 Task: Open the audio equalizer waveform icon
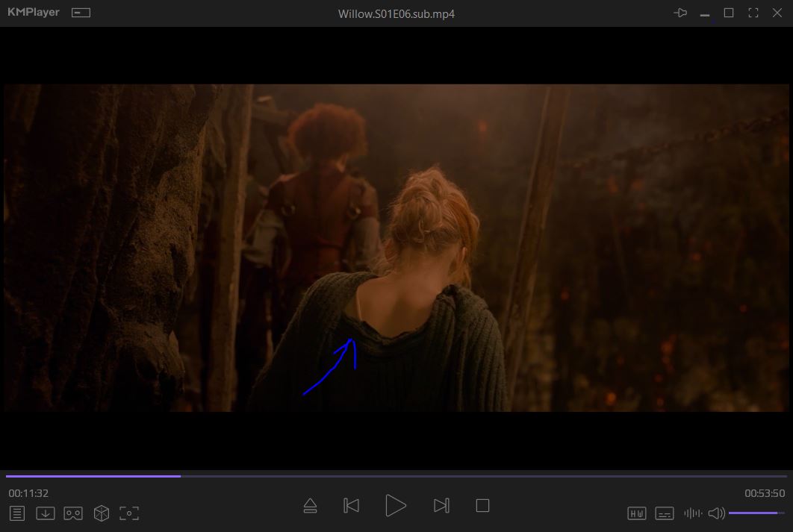[x=693, y=513]
